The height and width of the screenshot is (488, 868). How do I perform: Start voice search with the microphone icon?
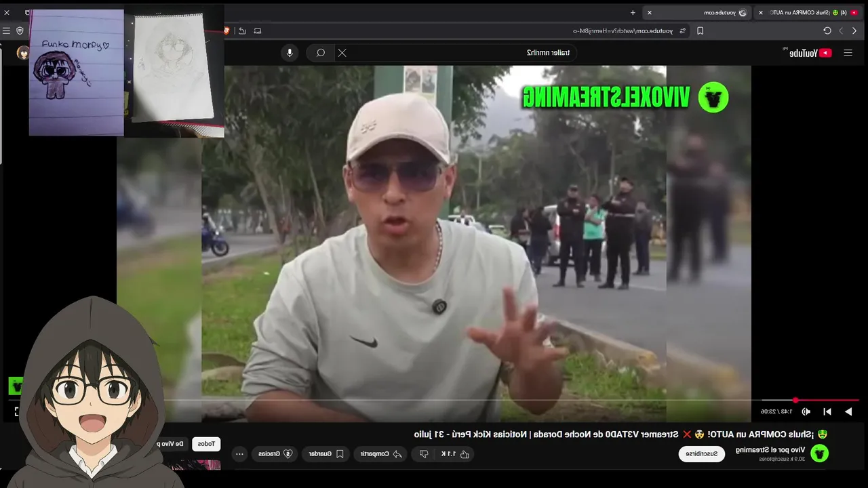coord(290,53)
